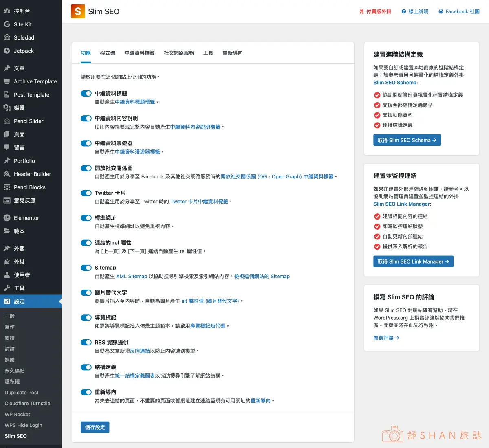Open the WPS Hide Login submenu item

click(x=23, y=425)
